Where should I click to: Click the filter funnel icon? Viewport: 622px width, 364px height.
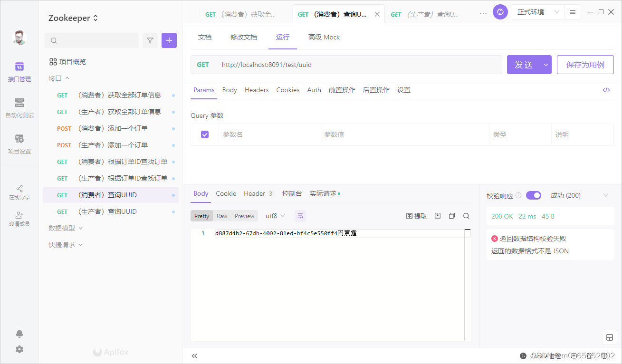coord(150,40)
